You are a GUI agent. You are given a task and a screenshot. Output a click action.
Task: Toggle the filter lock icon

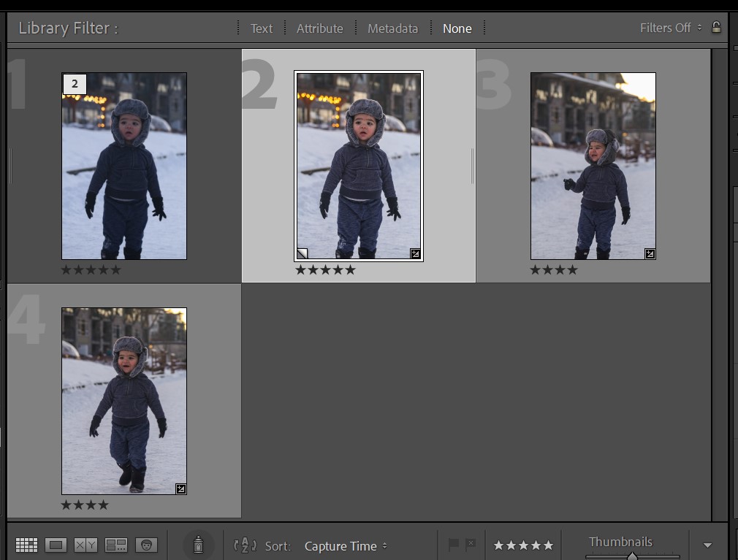point(716,28)
